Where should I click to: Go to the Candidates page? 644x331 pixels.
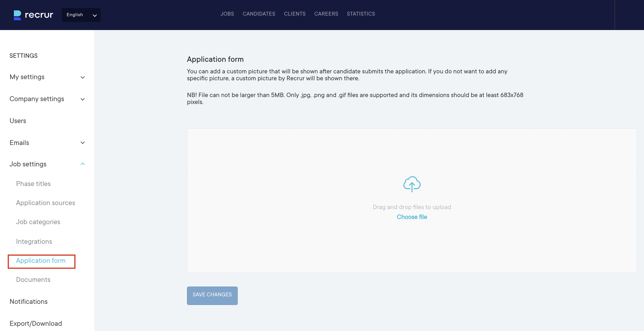259,14
